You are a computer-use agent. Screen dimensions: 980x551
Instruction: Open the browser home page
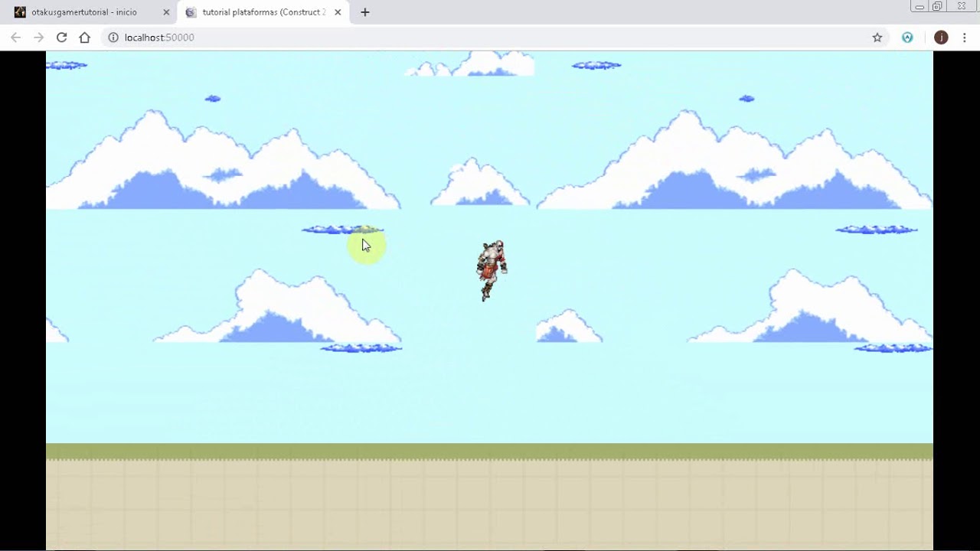coord(85,37)
